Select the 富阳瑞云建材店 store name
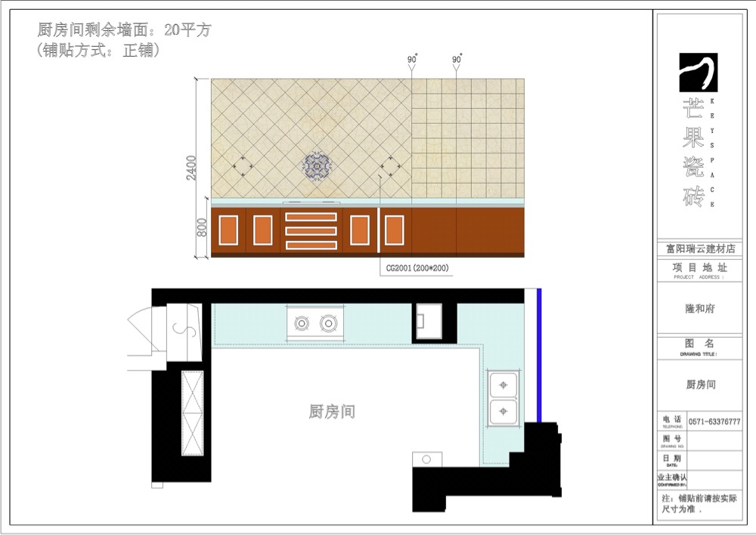The image size is (756, 535). coord(699,249)
